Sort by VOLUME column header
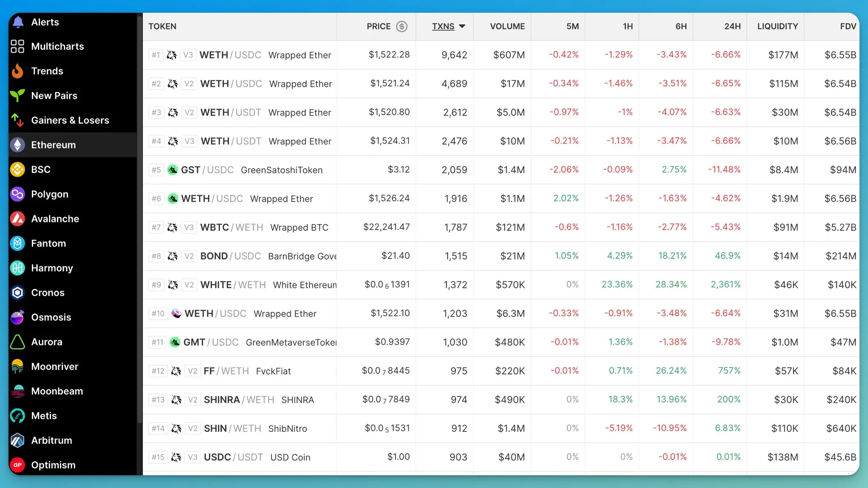The width and height of the screenshot is (868, 488). pos(507,26)
